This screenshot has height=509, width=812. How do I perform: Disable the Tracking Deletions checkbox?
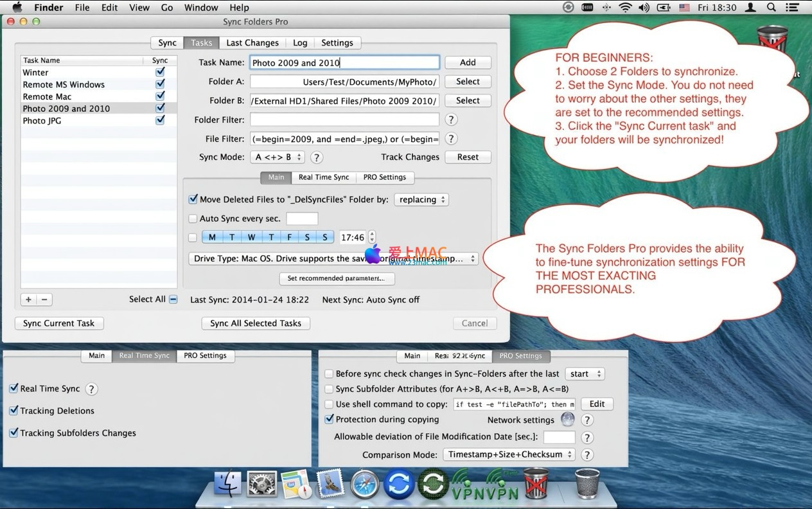point(13,411)
